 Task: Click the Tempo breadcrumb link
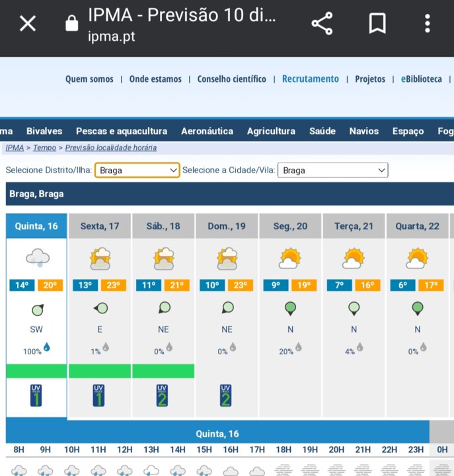44,148
